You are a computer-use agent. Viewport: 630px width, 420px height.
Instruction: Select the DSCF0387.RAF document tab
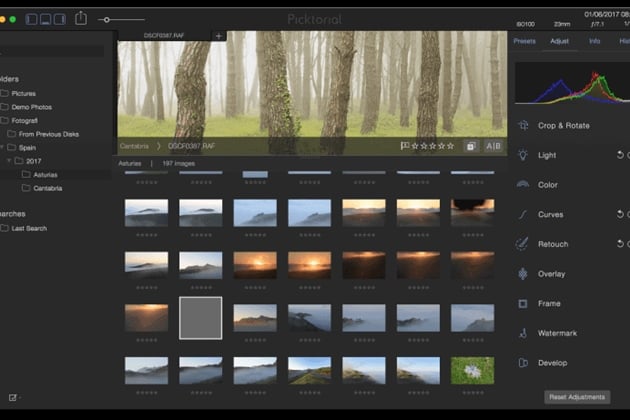coord(164,35)
